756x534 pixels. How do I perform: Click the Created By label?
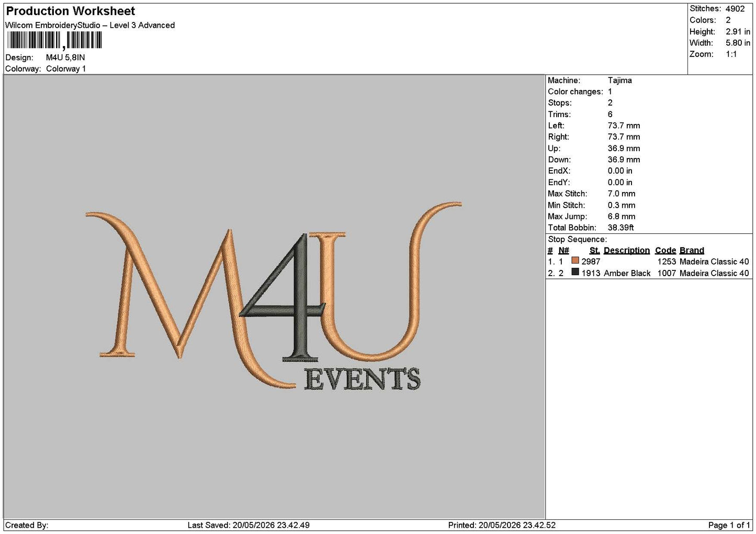27,525
